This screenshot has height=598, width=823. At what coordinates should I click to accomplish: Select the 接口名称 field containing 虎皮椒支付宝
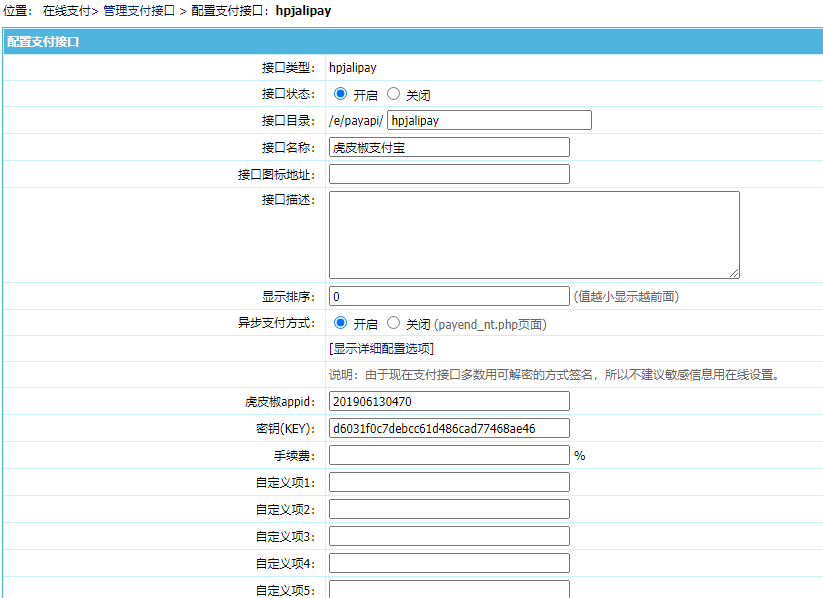pos(448,146)
